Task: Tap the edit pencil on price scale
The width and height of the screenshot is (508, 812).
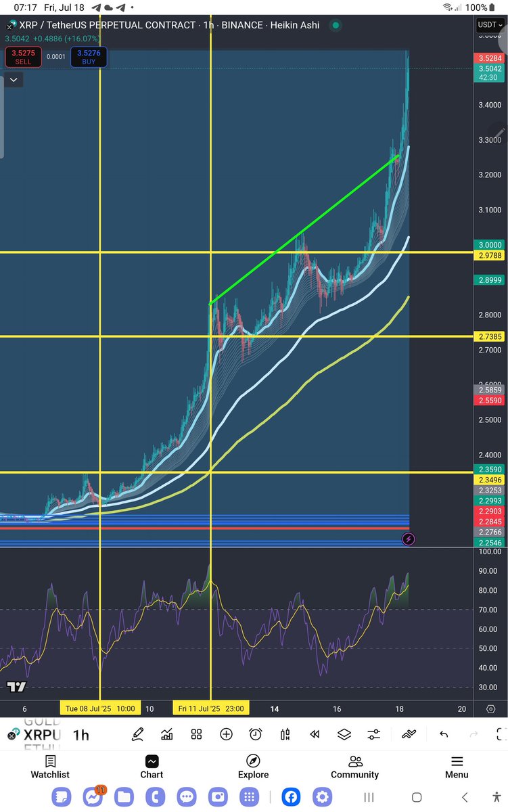Action: coord(500,132)
